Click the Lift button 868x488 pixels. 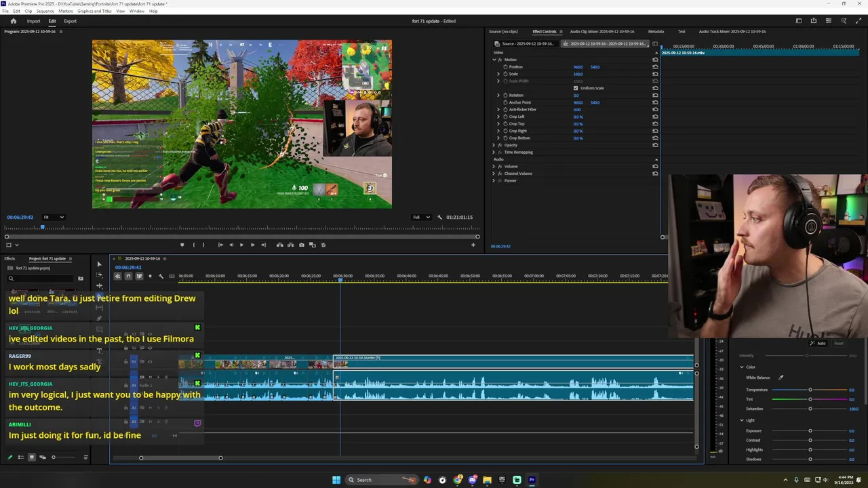point(280,245)
